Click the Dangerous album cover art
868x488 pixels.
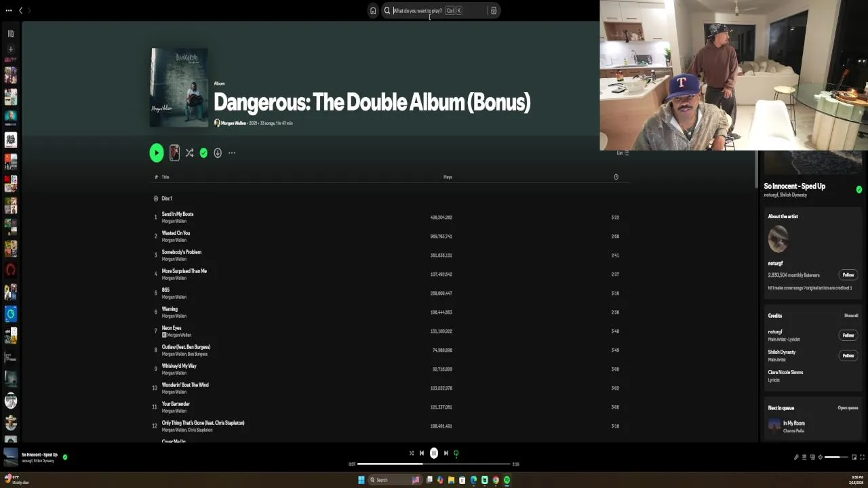pyautogui.click(x=179, y=87)
